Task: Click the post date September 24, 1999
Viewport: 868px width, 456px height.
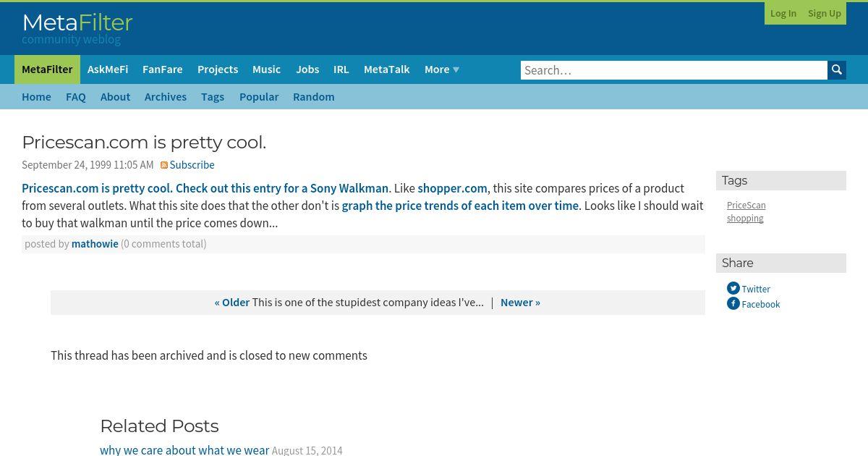Action: [88, 165]
